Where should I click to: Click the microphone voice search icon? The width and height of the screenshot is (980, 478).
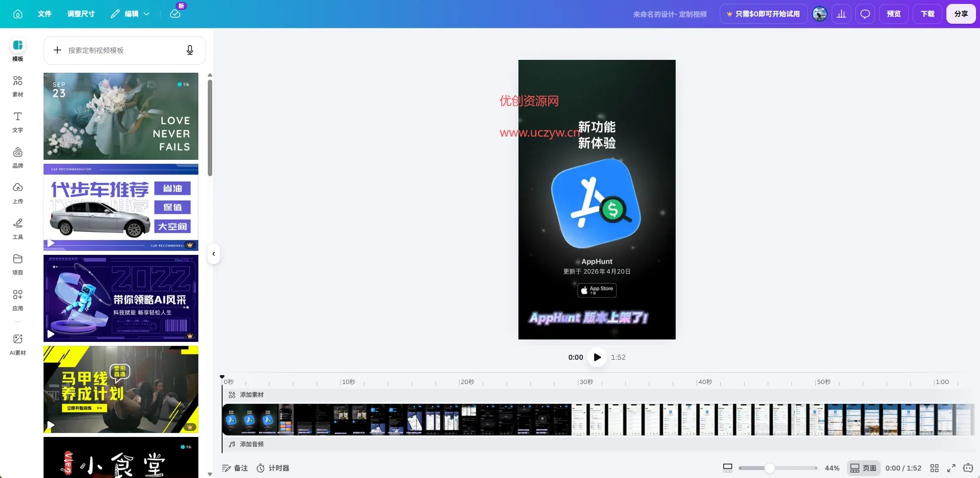[190, 50]
